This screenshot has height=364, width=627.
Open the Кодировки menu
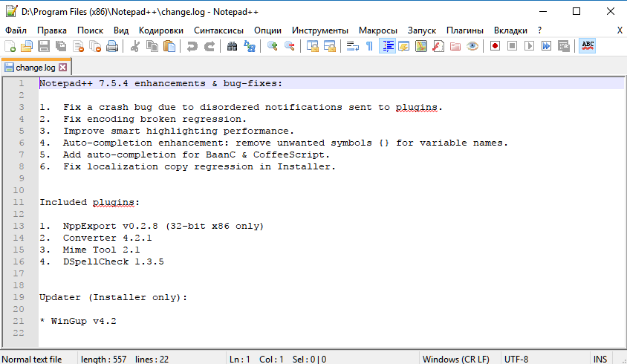[x=161, y=30]
